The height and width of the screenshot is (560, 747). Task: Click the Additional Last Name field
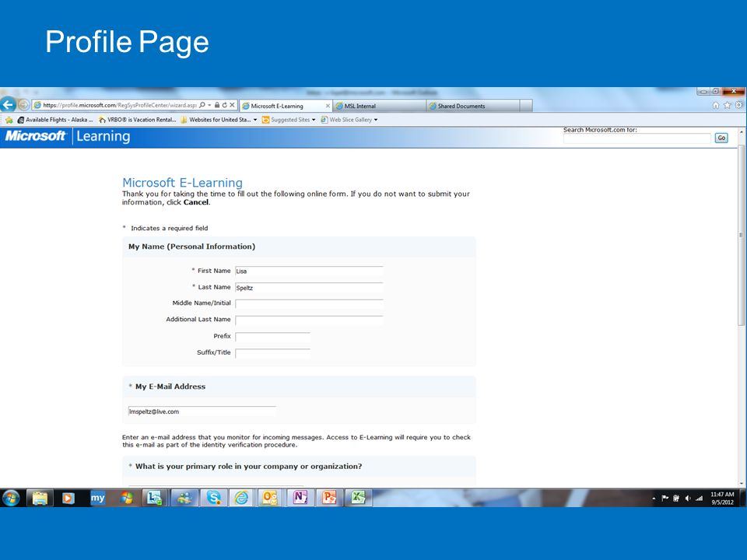point(309,320)
